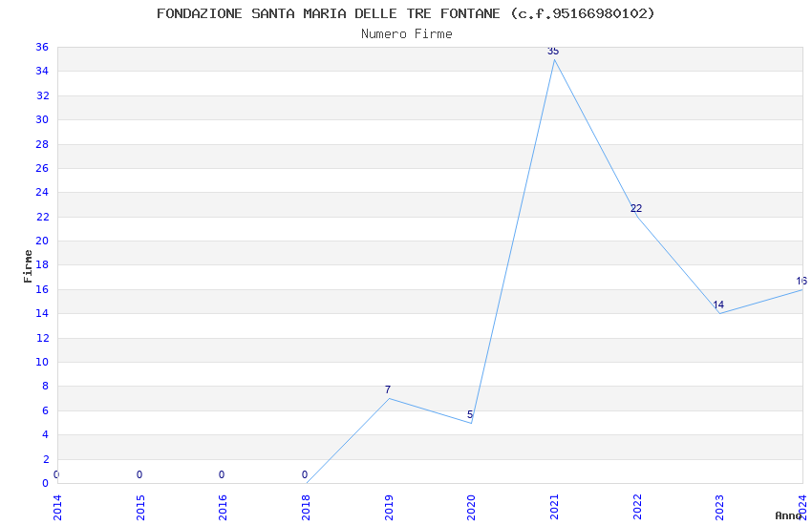812x525 pixels.
Task: Click the y-axis title Firme
Action: pos(28,266)
